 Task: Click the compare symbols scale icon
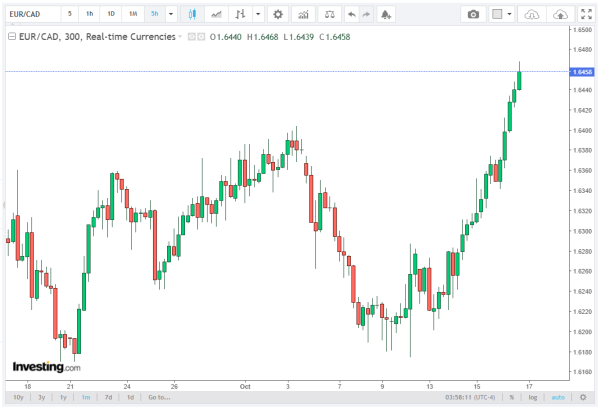pos(327,15)
